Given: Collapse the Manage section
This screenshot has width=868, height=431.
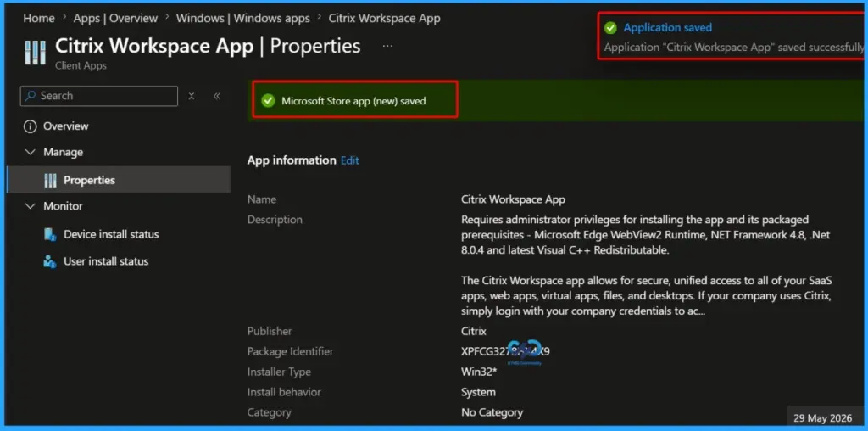Looking at the screenshot, I should [30, 153].
